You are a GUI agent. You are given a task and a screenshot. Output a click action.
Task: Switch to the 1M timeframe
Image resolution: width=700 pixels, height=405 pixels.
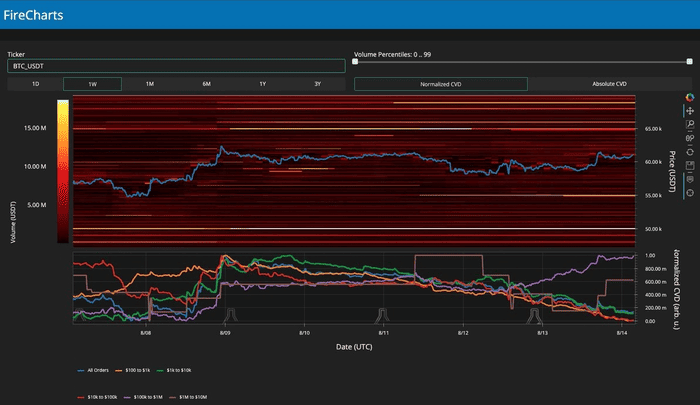tap(150, 84)
